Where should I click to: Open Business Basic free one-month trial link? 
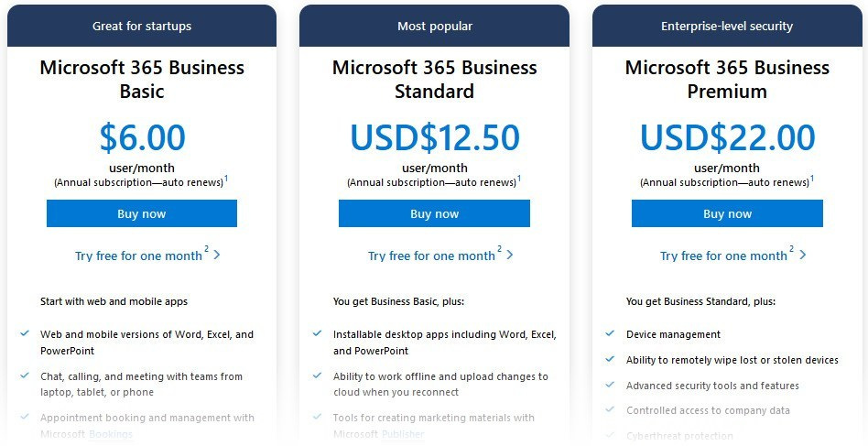click(x=138, y=256)
